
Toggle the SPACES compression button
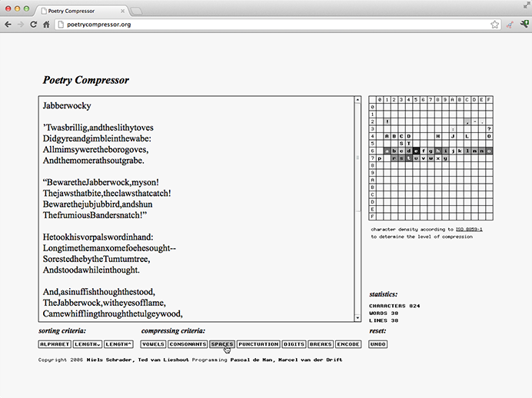(x=221, y=344)
